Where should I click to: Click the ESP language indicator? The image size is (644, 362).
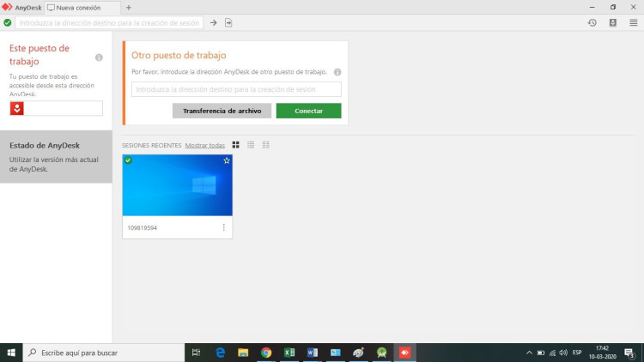click(x=577, y=353)
